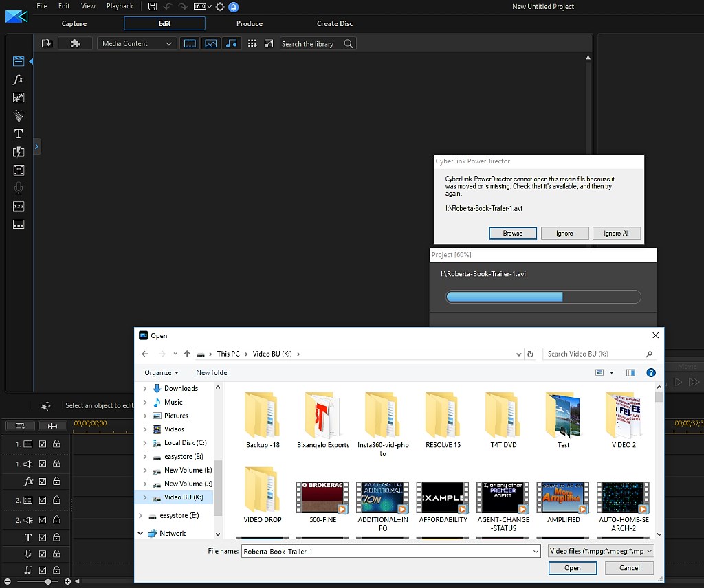The image size is (704, 588).
Task: Click the Up folder arrow in Open dialog
Action: click(187, 354)
